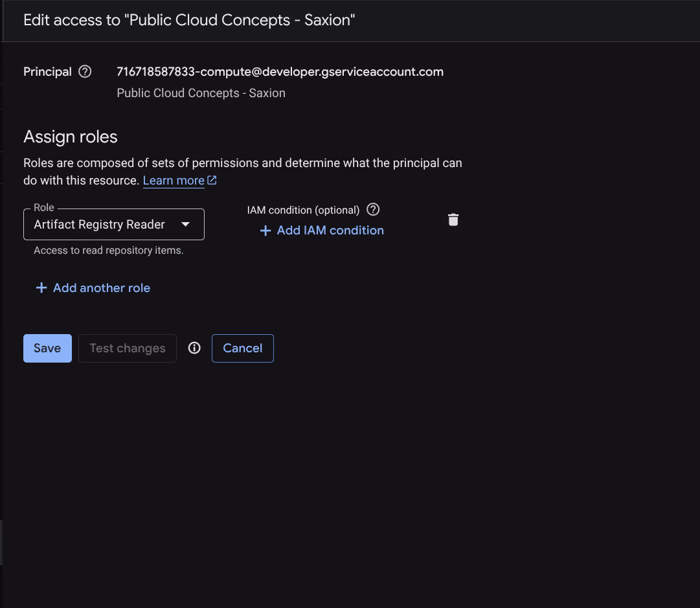Viewport: 700px width, 608px height.
Task: Click the IAM condition help icon
Action: tap(372, 209)
